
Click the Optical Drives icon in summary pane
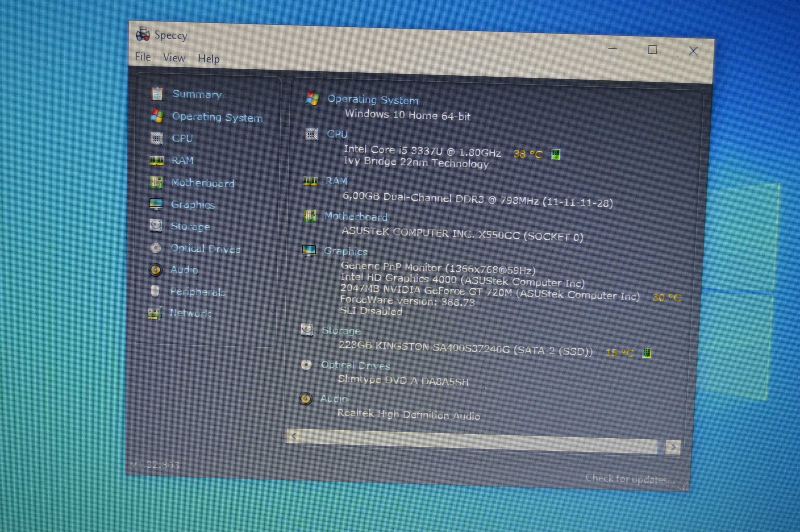306,365
